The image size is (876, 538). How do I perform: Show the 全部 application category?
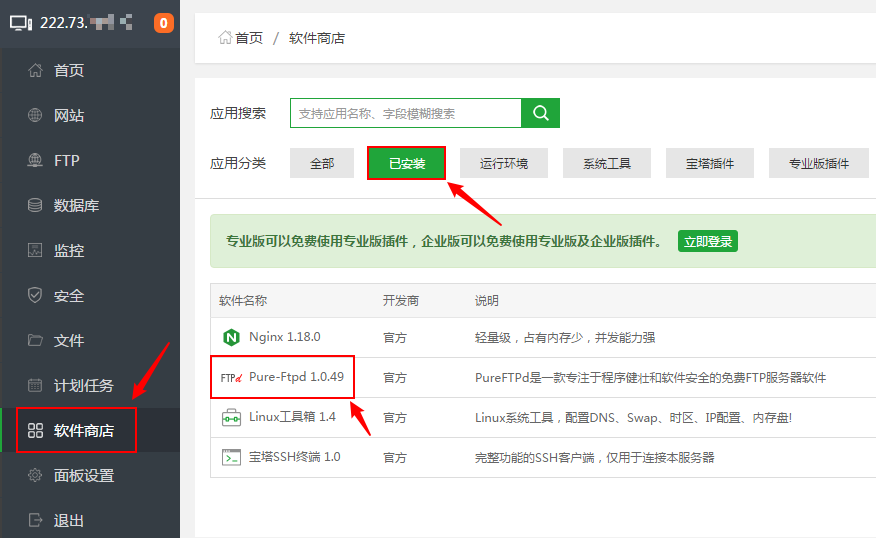pyautogui.click(x=322, y=163)
